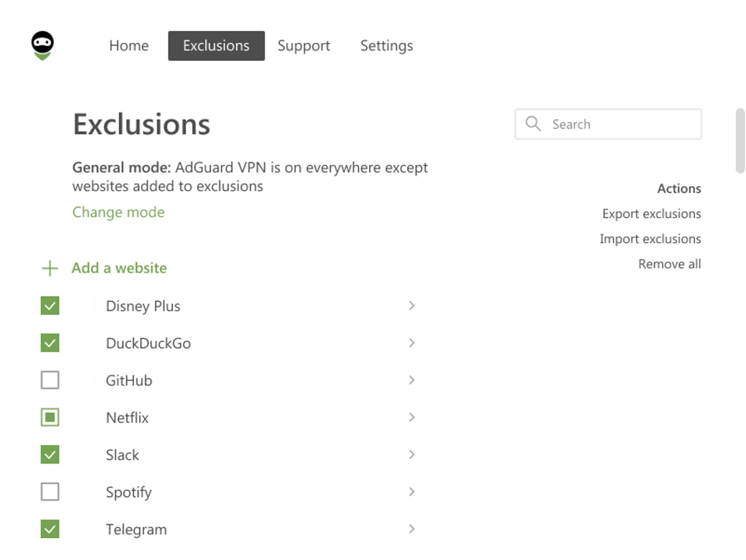Open the GitHub exclusion name
This screenshot has width=746, height=560.
(x=129, y=381)
